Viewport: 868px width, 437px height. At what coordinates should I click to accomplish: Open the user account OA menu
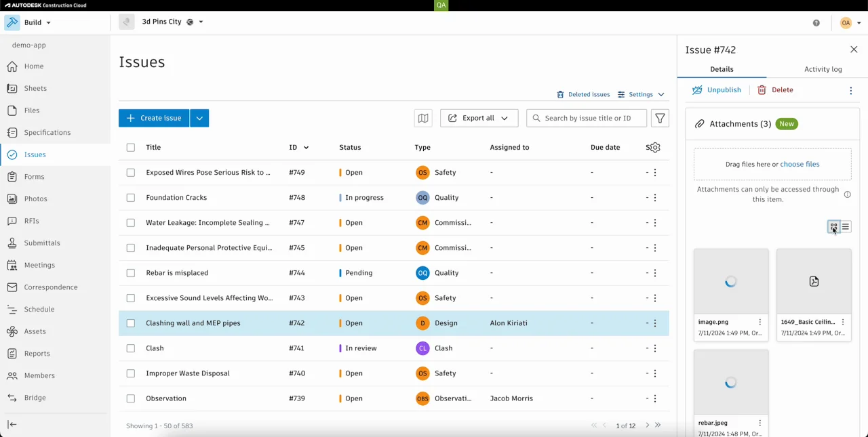click(x=850, y=22)
